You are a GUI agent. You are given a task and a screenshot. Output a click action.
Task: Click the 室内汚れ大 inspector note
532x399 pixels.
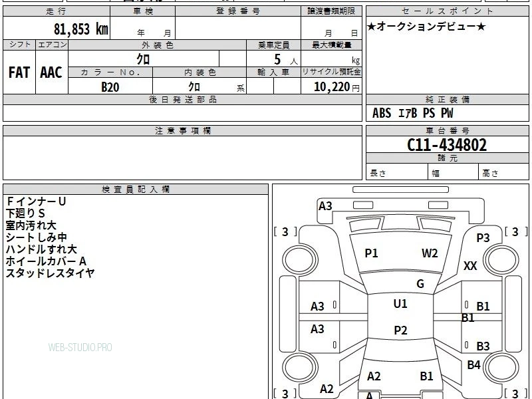31,225
